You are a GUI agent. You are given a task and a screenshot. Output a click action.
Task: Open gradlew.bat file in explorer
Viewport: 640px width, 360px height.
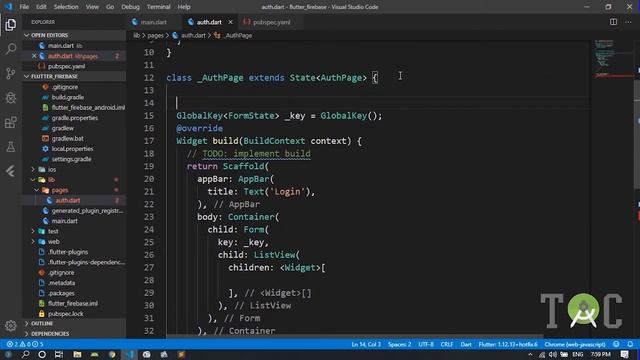[68, 138]
